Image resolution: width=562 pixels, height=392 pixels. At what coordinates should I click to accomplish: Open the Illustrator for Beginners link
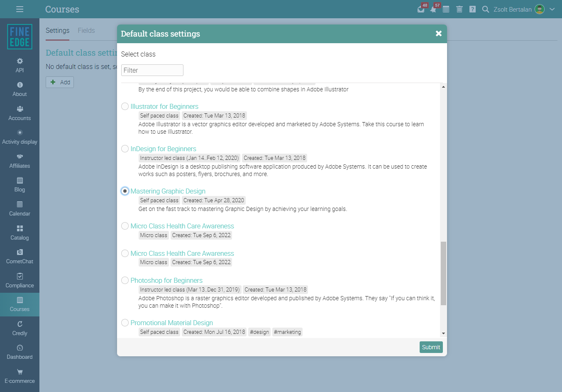tap(164, 106)
